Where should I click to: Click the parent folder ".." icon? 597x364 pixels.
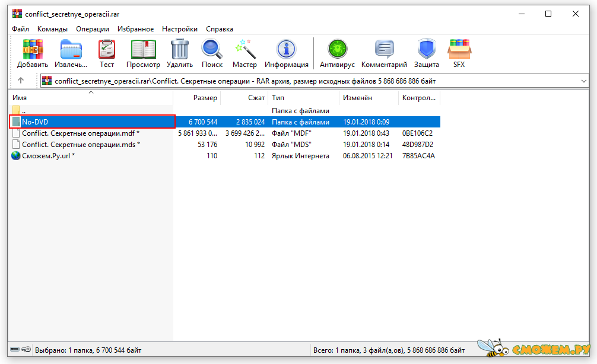[16, 110]
